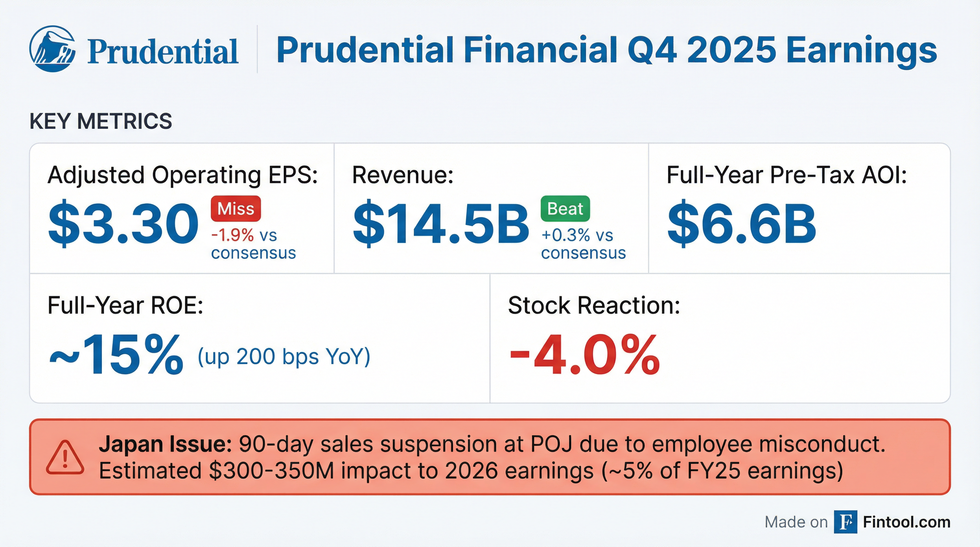Click the green Beat badge
This screenshot has height=547, width=980.
565,208
